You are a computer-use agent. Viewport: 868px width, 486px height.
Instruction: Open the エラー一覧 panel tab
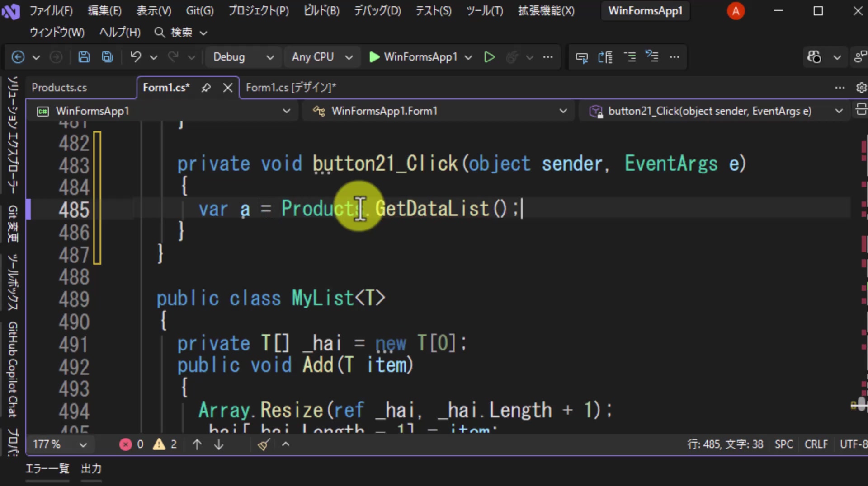[x=47, y=469]
